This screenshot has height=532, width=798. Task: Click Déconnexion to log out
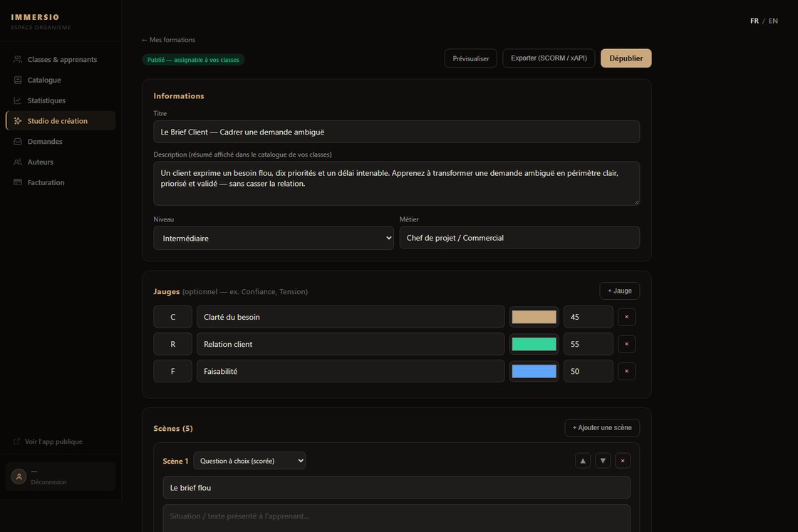point(49,482)
